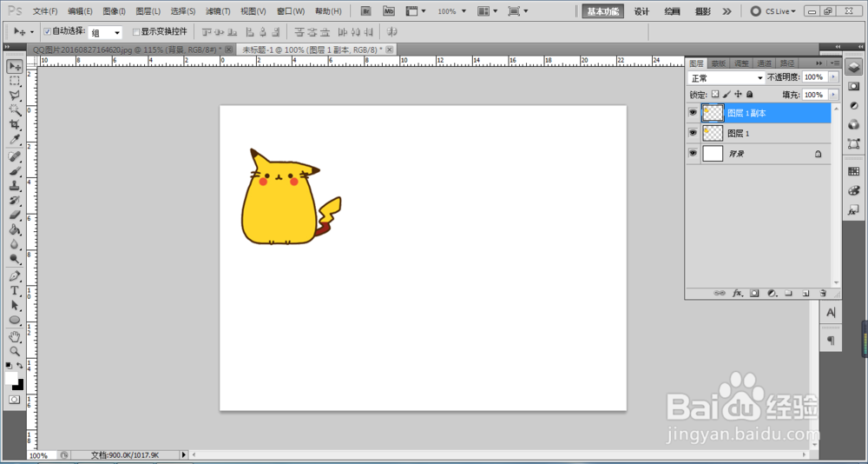Launch Bridge from the Br button

coord(366,10)
